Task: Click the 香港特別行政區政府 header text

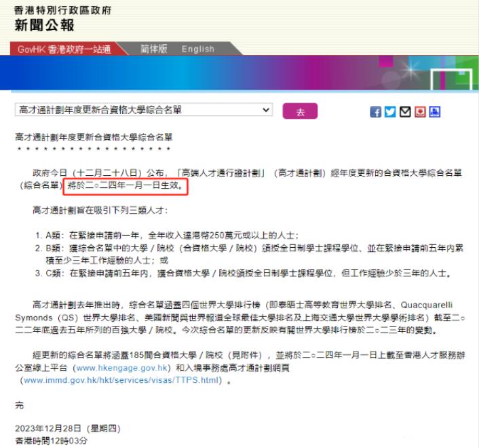Action: point(62,10)
